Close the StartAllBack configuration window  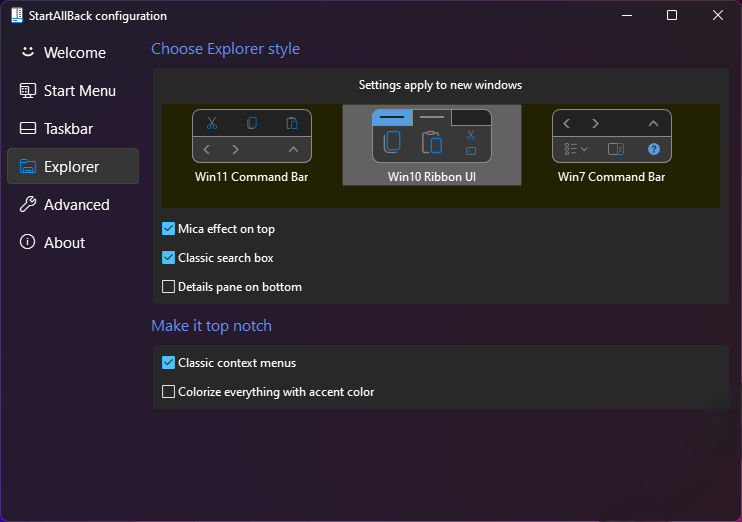[718, 15]
